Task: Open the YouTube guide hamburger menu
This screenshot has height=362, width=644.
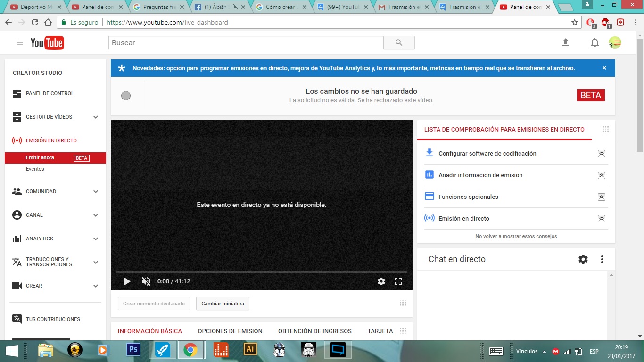Action: click(x=19, y=43)
